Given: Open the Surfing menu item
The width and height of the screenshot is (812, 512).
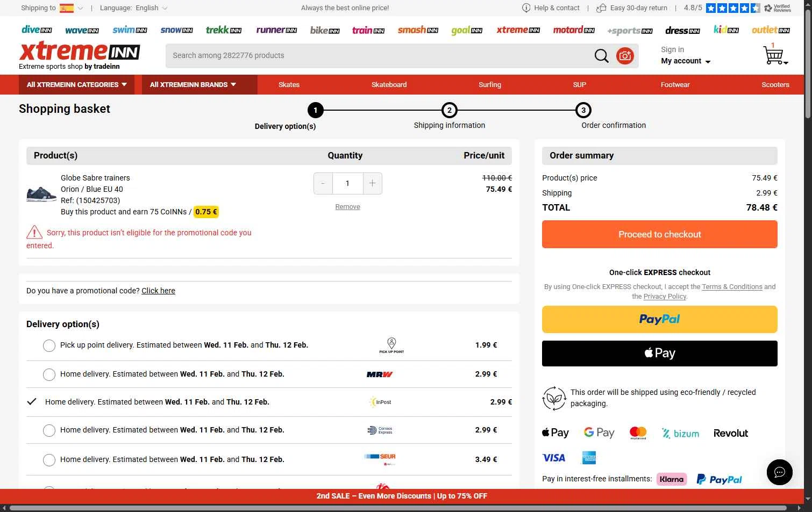Looking at the screenshot, I should tap(490, 85).
